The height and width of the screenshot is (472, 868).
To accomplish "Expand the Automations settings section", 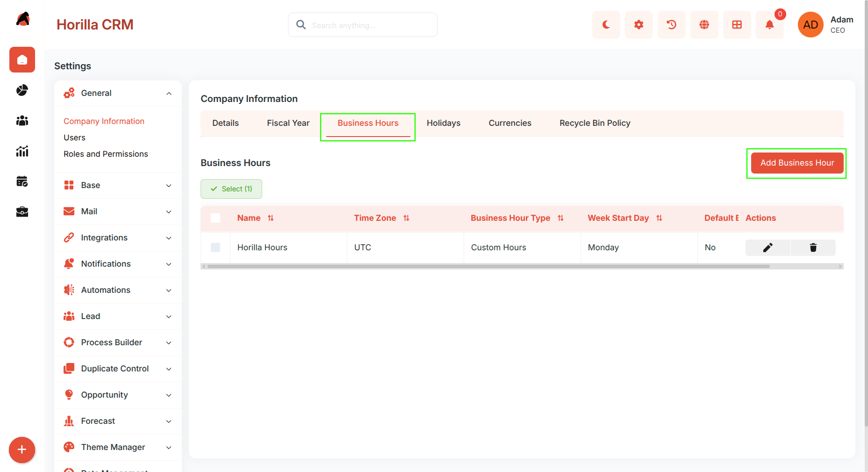I will pos(118,290).
